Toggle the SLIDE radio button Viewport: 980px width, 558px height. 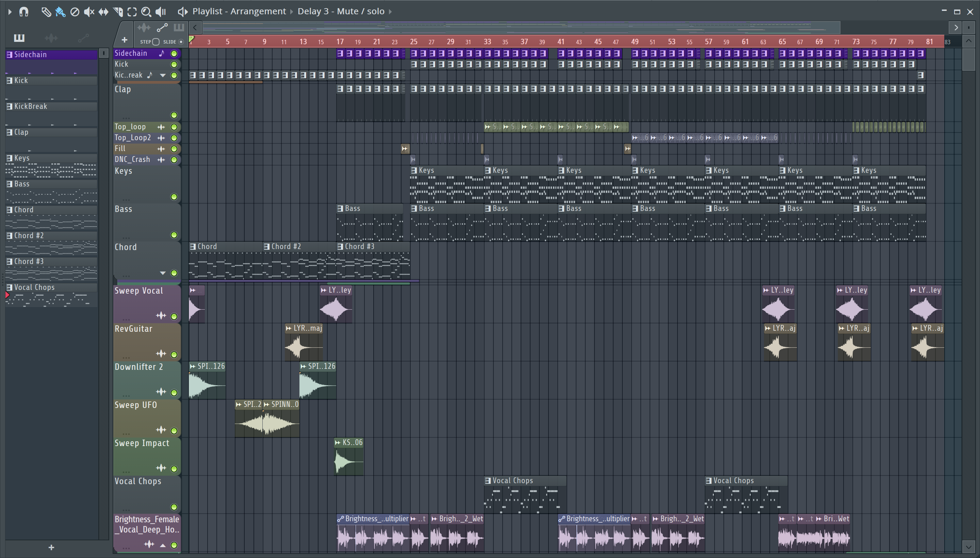click(x=181, y=42)
